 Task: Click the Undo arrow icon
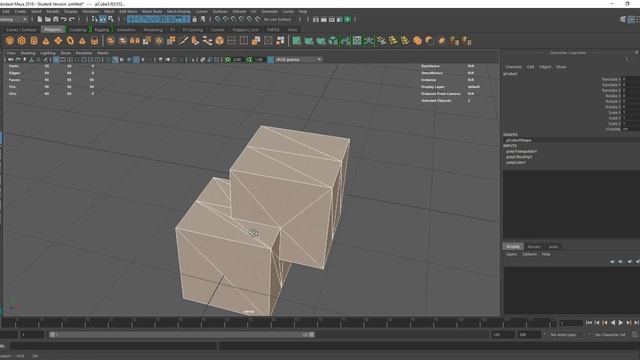coord(64,19)
